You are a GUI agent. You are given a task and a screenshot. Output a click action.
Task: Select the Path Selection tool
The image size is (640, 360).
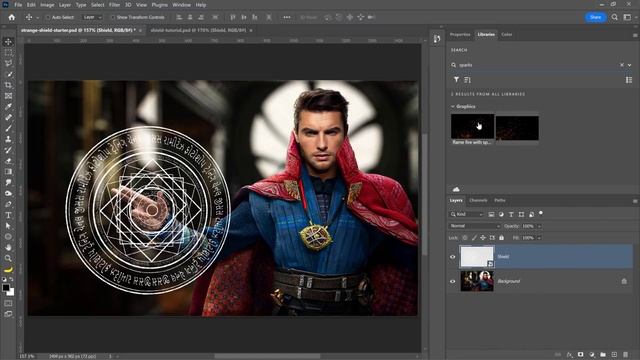(8, 226)
